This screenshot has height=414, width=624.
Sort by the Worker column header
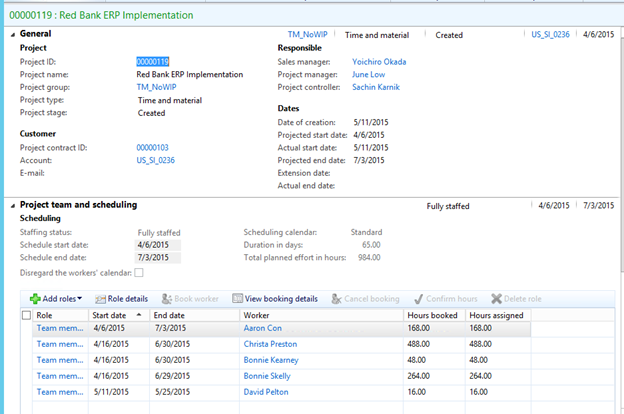click(322, 315)
